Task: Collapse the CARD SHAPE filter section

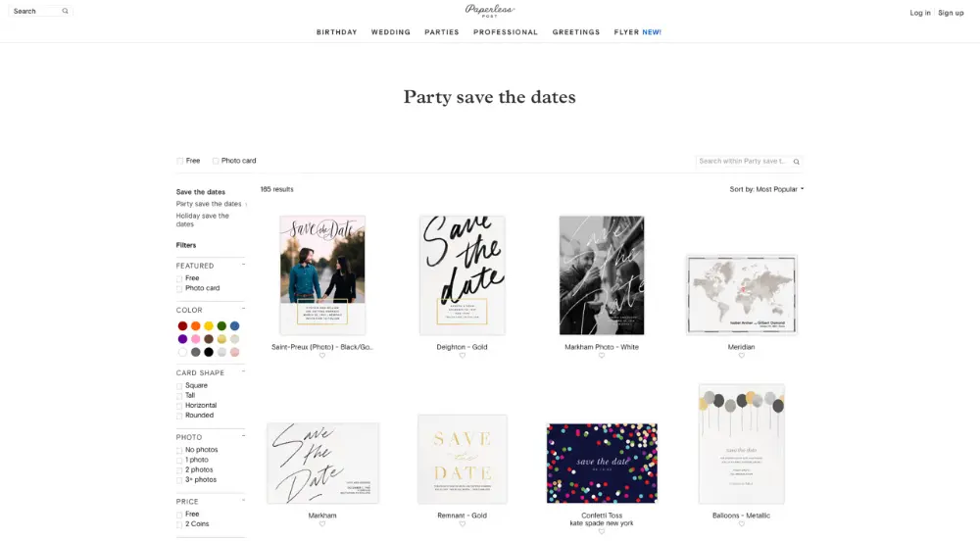Action: point(243,372)
